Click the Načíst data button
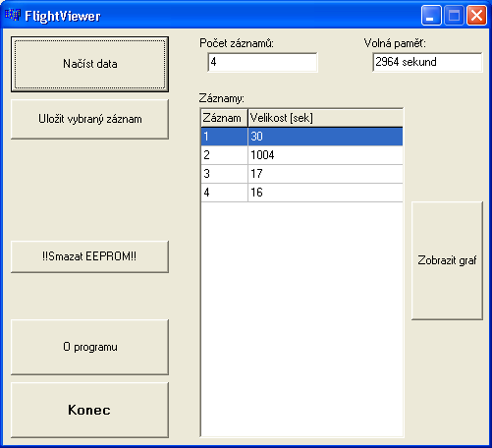This screenshot has height=448, width=492. click(x=89, y=64)
